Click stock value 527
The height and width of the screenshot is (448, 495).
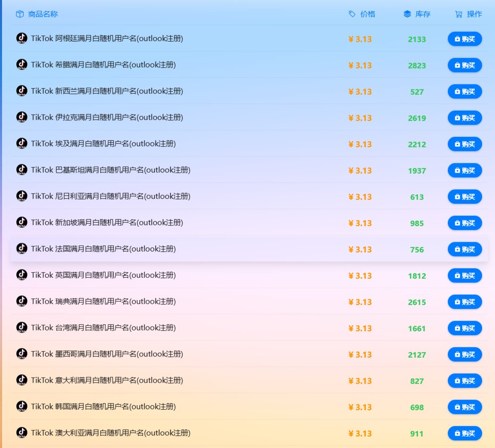(417, 92)
